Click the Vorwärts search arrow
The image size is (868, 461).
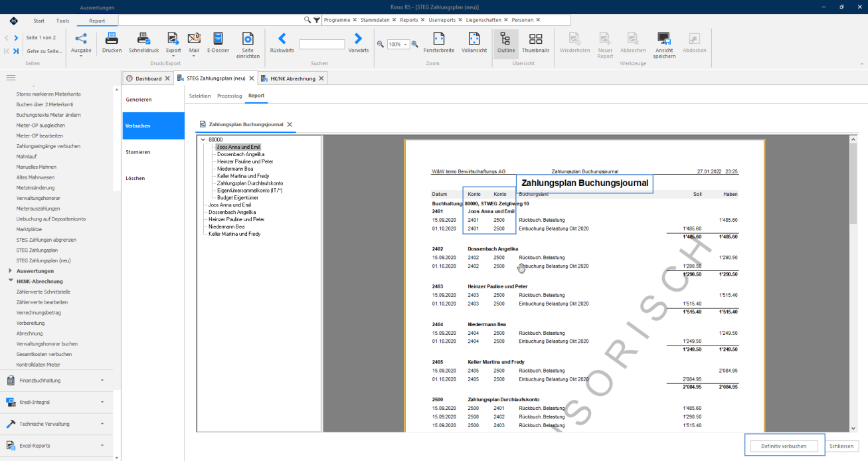[359, 43]
